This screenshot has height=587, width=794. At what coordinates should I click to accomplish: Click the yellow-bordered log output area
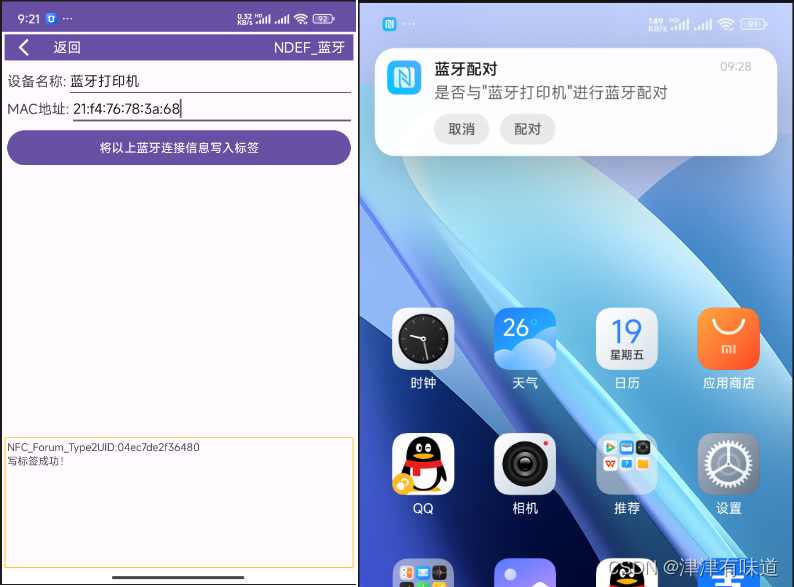click(x=179, y=502)
